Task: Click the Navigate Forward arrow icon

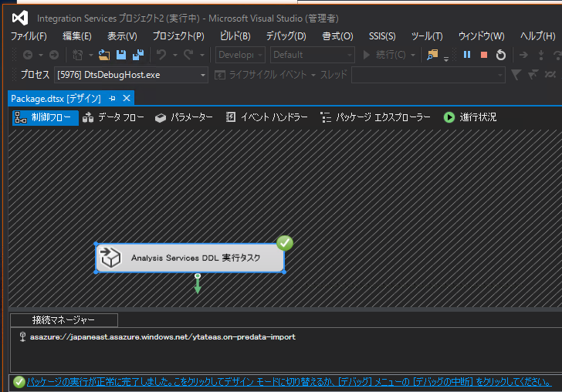Action: tap(54, 55)
